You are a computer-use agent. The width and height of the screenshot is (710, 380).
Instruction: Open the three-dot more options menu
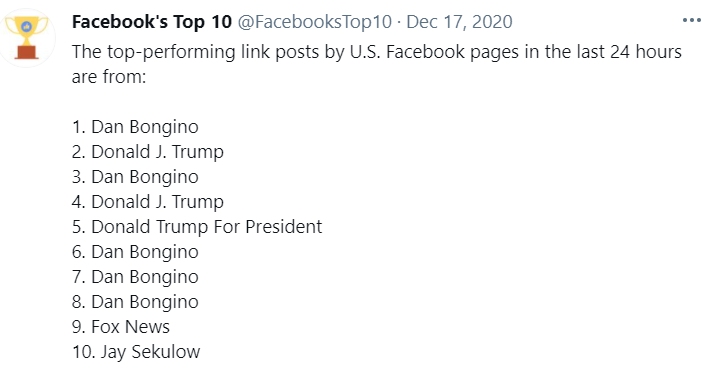point(691,20)
